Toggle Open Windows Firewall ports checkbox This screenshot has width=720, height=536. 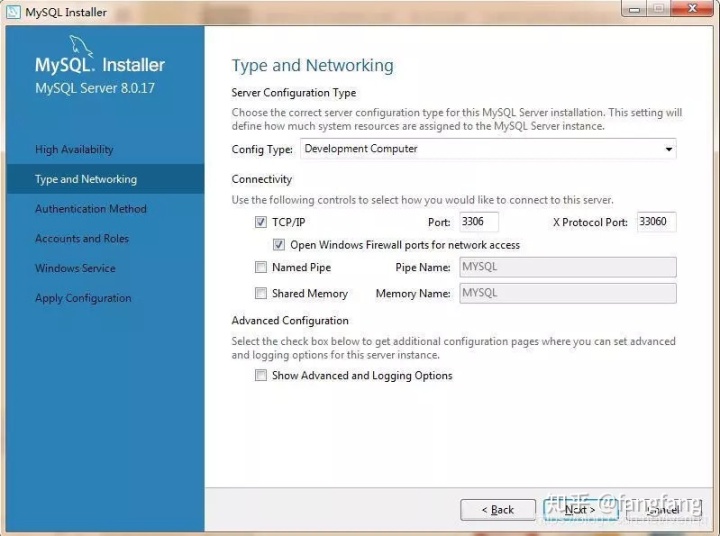point(279,245)
